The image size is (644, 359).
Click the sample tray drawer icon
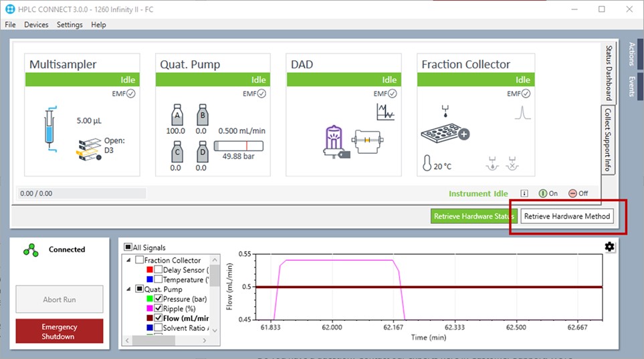coord(89,150)
